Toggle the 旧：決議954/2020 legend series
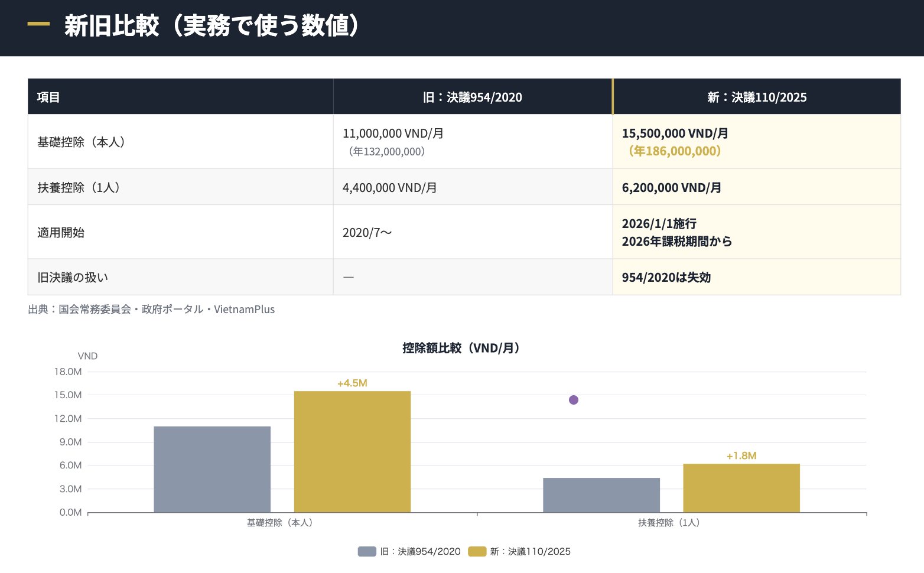 coord(419,552)
